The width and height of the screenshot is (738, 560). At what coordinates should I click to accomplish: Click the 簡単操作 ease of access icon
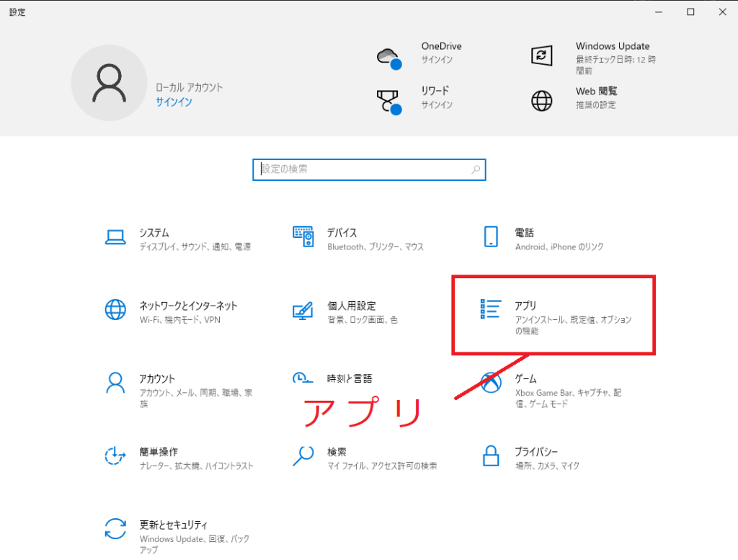pyautogui.click(x=115, y=455)
